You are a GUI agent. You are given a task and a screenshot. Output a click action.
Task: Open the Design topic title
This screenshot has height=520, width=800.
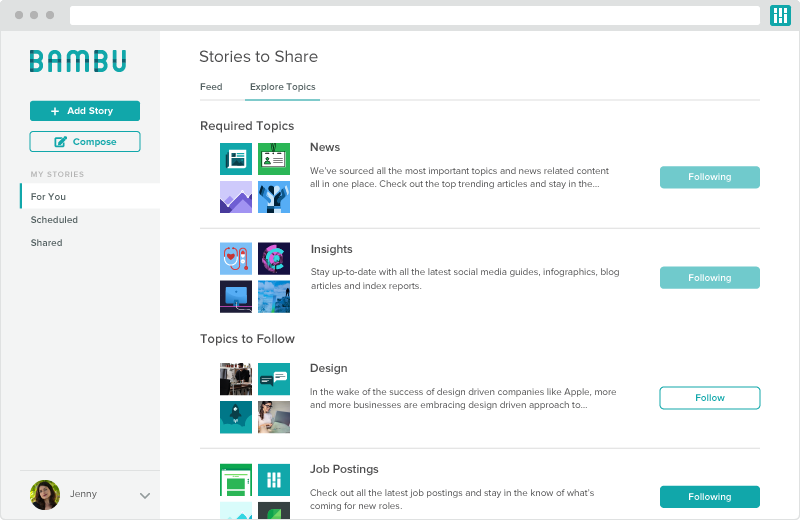(329, 368)
